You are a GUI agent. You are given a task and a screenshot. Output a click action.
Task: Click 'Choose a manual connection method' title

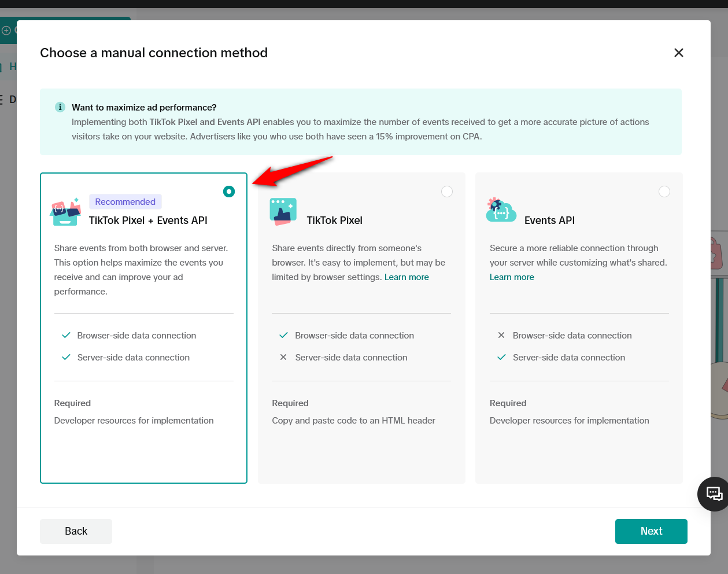154,53
